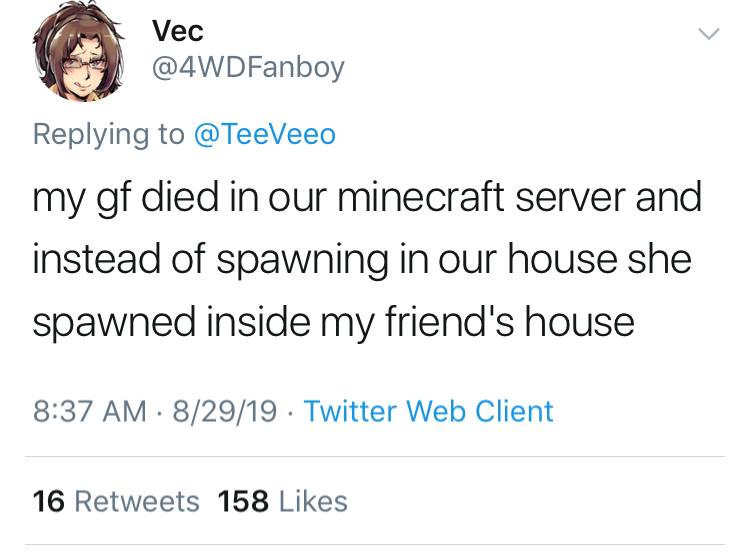Viewport: 750px width, 556px height.
Task: Open the Twitter Web Client source link
Action: pyautogui.click(x=427, y=411)
